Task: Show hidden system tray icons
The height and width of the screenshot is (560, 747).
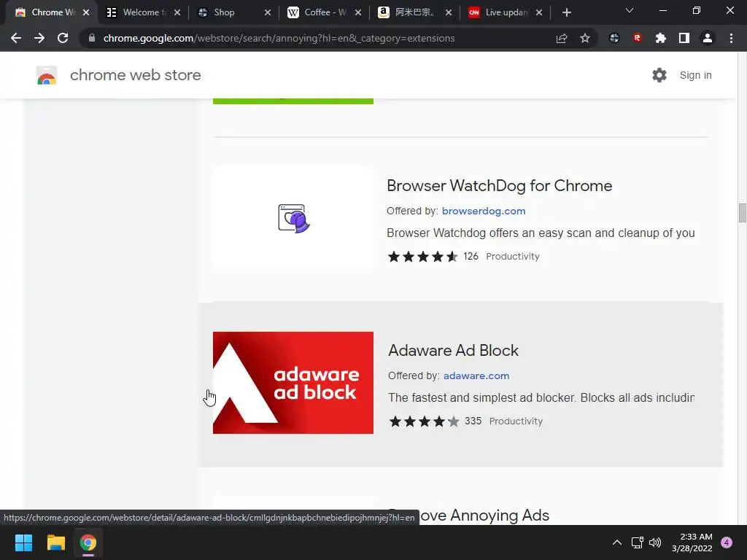Action: [x=617, y=542]
